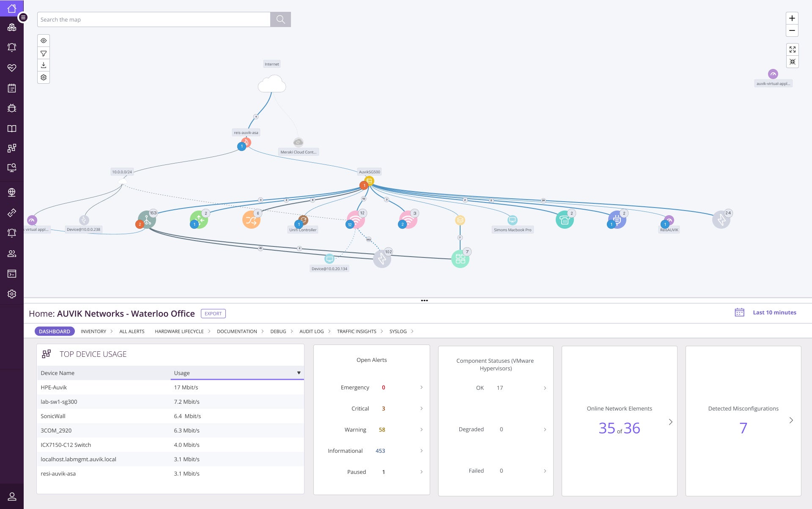Select the reis-auvik-asa firewall node
Image resolution: width=812 pixels, height=509 pixels.
(246, 142)
